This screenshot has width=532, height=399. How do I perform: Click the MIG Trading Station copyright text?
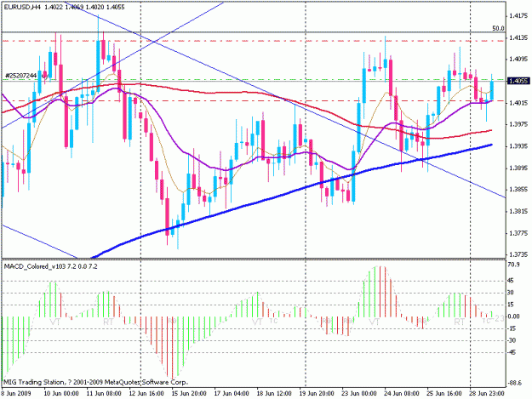pos(95,382)
